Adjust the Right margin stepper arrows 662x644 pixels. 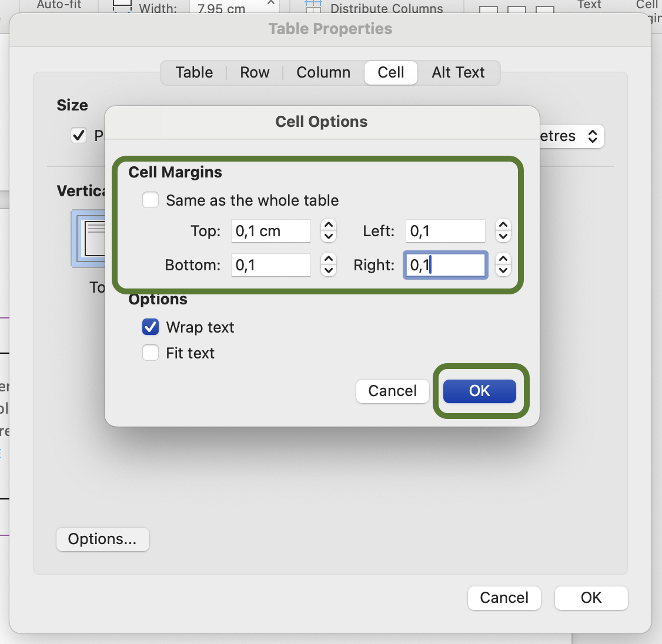[503, 264]
